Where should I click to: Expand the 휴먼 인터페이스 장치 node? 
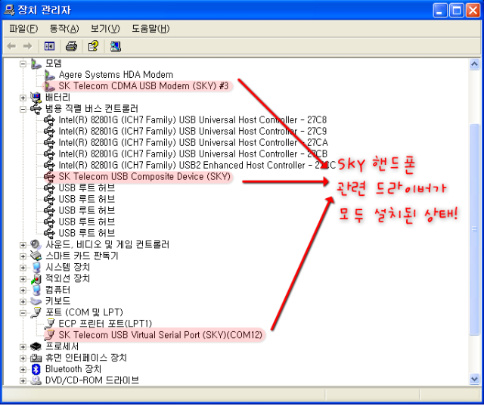click(23, 358)
